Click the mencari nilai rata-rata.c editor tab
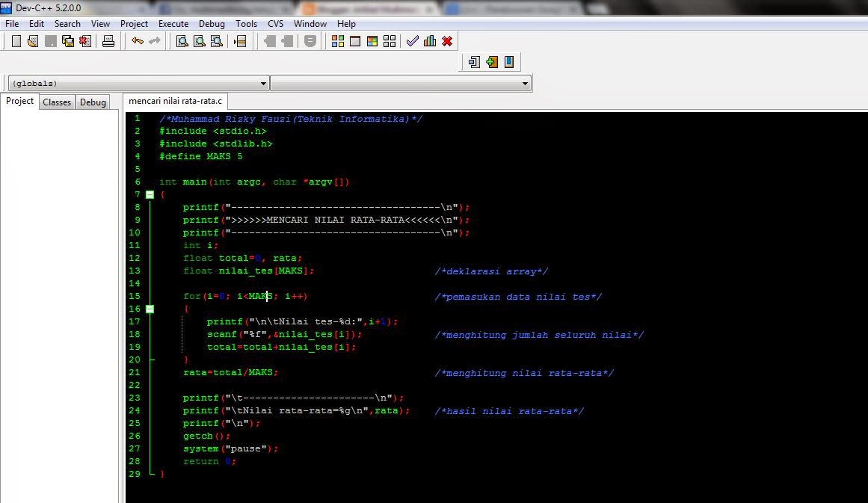868x503 pixels. tap(173, 100)
